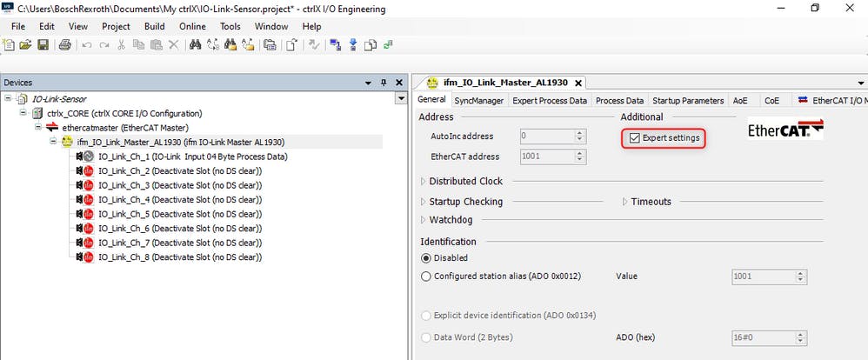Click the two-pages toolbar icon
The height and width of the screenshot is (360, 868).
371,45
